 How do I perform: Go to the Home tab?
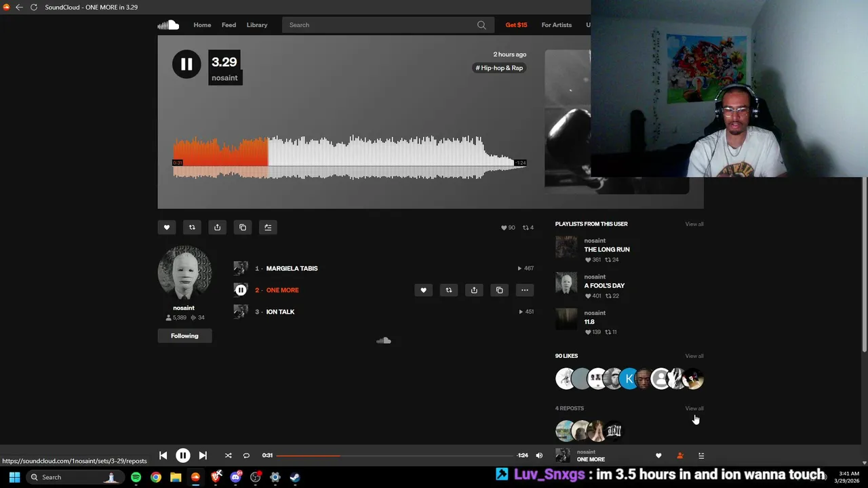[x=202, y=25]
